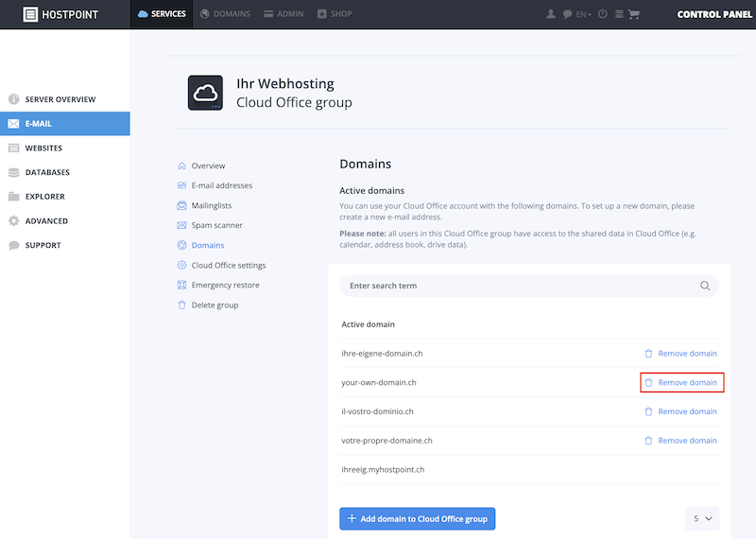756x539 pixels.
Task: Open the rows-per-page 5 dropdown
Action: [702, 519]
